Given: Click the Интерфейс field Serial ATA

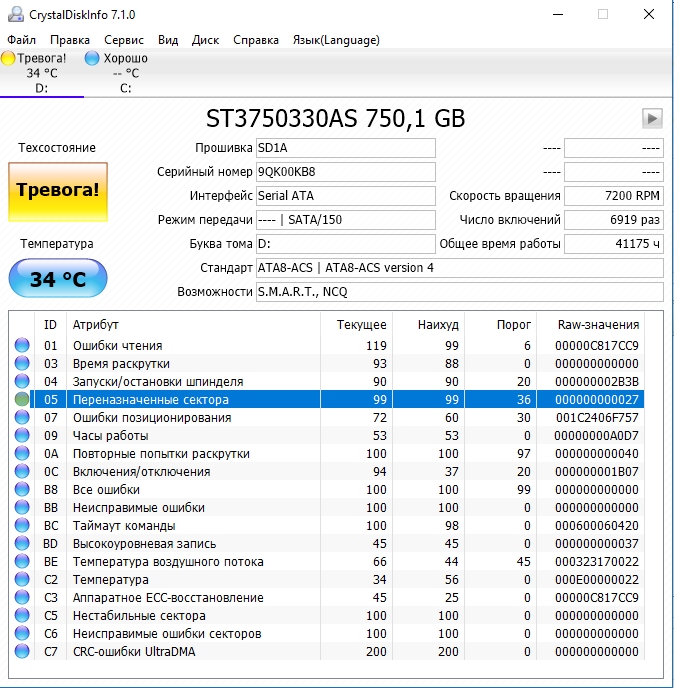Looking at the screenshot, I should click(346, 196).
